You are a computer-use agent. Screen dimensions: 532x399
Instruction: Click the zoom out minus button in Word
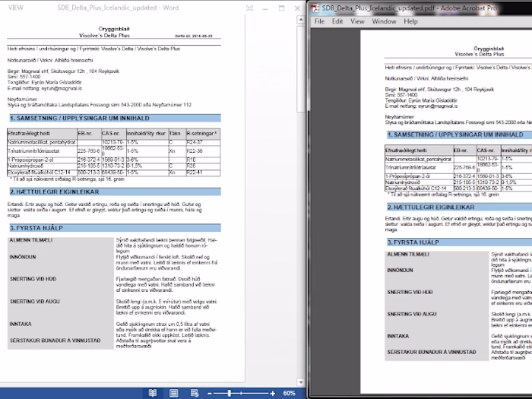point(210,394)
